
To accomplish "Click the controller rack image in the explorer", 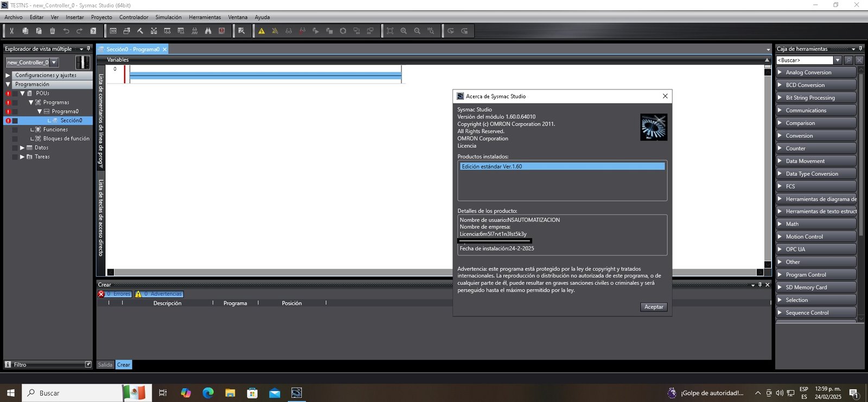I will click(x=82, y=62).
